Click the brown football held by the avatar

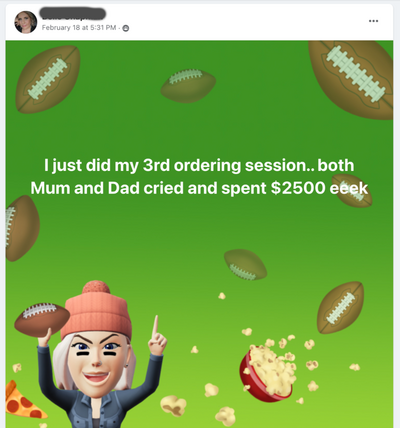click(42, 320)
